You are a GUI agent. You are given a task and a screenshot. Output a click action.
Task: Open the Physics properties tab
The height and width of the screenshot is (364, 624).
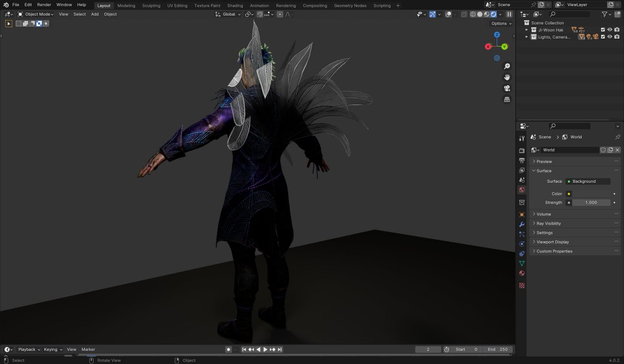[522, 244]
